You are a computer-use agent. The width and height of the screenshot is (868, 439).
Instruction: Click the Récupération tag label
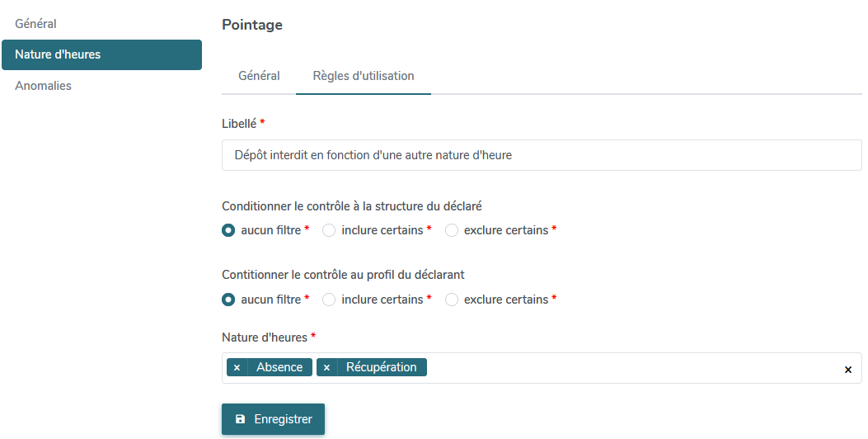pos(382,367)
